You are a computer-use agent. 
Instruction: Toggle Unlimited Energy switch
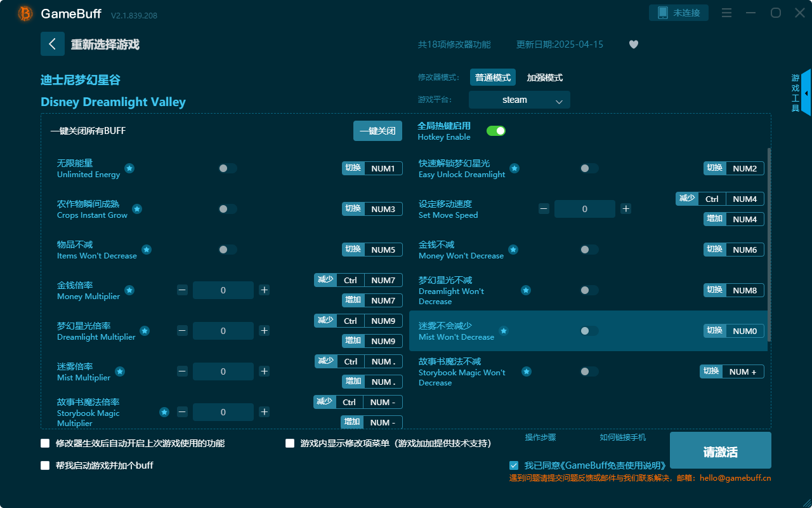[x=228, y=168]
